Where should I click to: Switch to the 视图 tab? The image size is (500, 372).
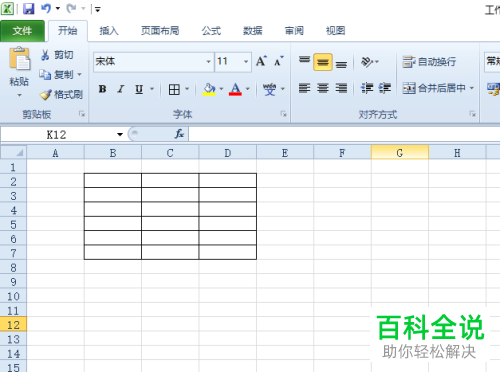tap(335, 31)
